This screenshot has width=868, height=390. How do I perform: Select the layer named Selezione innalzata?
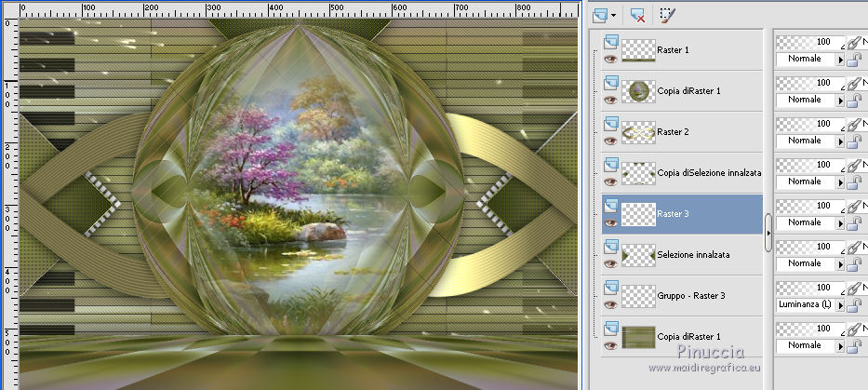tap(693, 255)
